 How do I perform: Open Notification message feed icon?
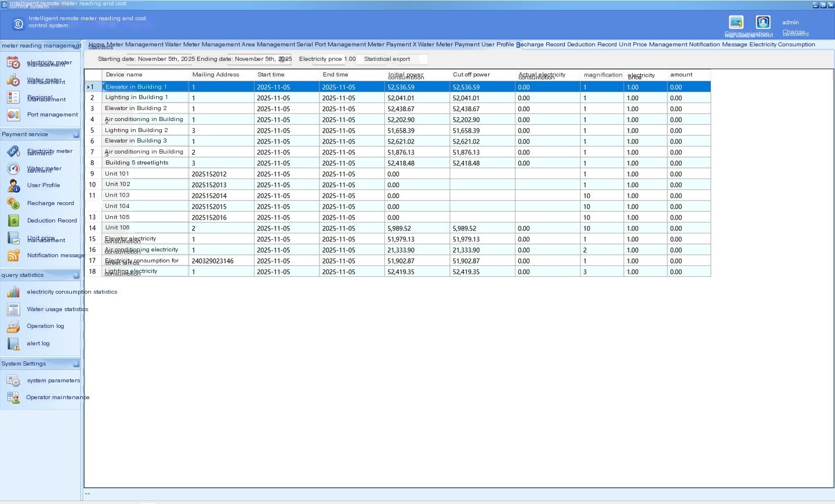pos(13,255)
